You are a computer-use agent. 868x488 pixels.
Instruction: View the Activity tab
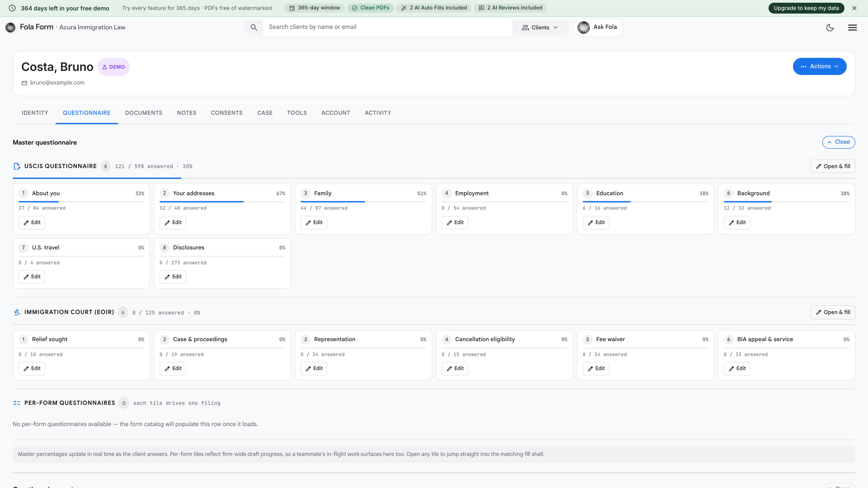coord(378,113)
